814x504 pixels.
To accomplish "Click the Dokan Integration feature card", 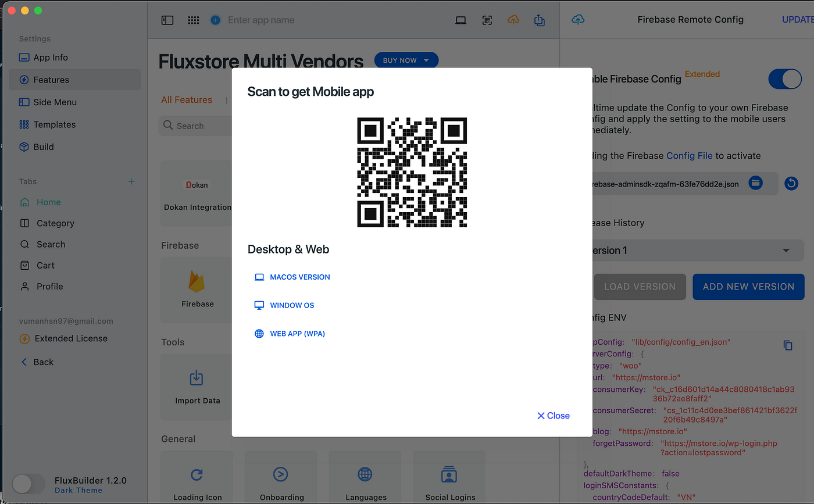I will point(197,194).
